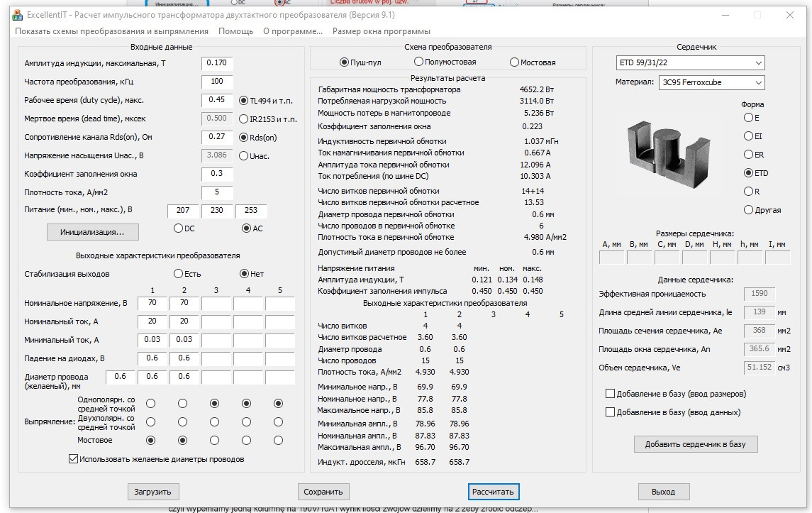Select the Мостовая converter scheme
Viewport: 812px width, 513px height.
pos(513,62)
